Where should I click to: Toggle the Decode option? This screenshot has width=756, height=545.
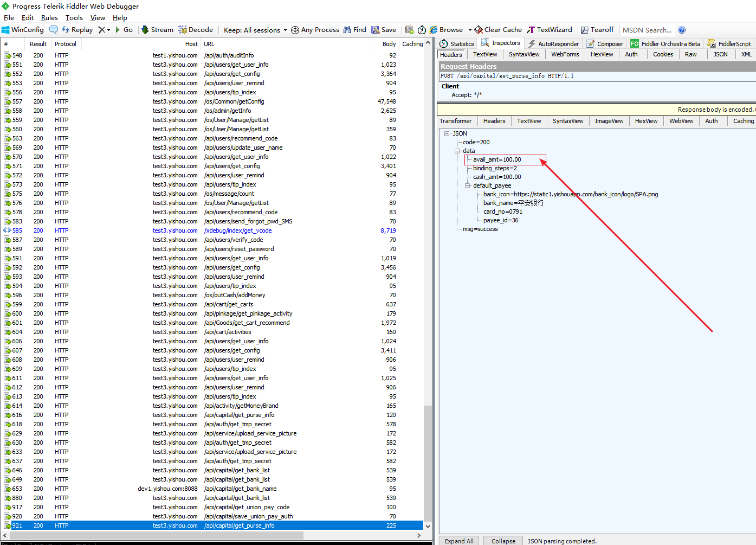coord(196,30)
